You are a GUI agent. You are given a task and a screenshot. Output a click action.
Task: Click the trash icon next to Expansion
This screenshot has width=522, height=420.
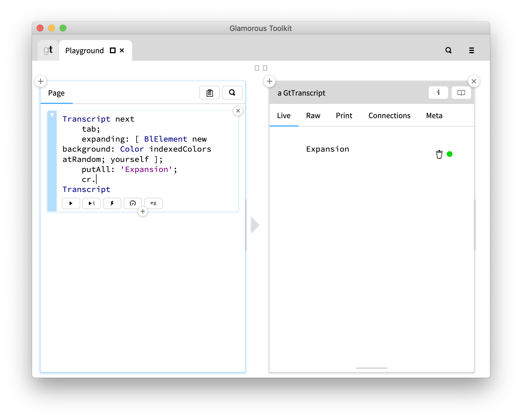pos(439,154)
